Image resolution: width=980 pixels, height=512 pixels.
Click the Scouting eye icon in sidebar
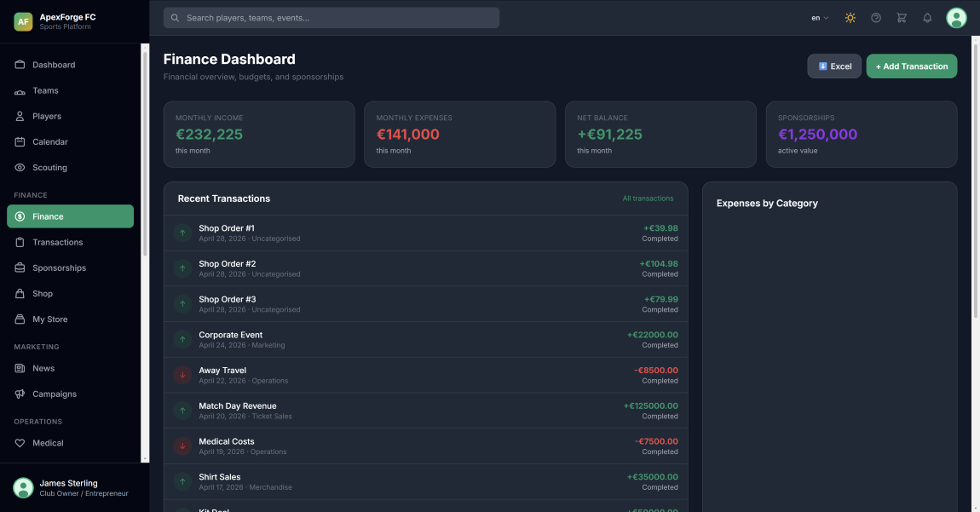20,168
